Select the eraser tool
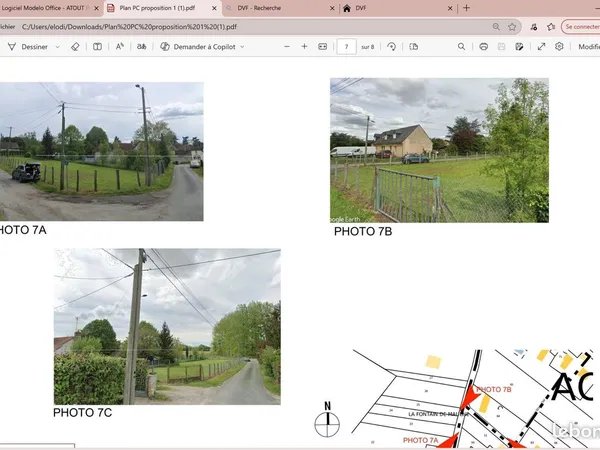Image resolution: width=600 pixels, height=450 pixels. click(x=75, y=47)
